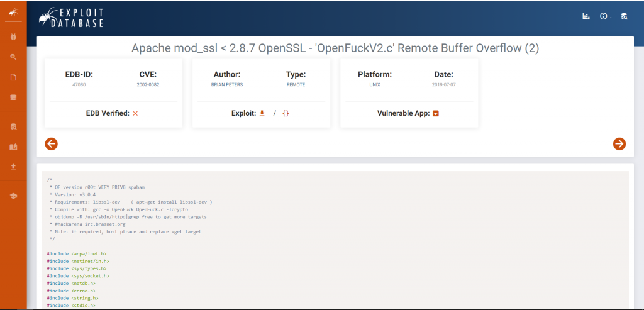
Task: Select the date 2019-07-07
Action: pos(443,85)
